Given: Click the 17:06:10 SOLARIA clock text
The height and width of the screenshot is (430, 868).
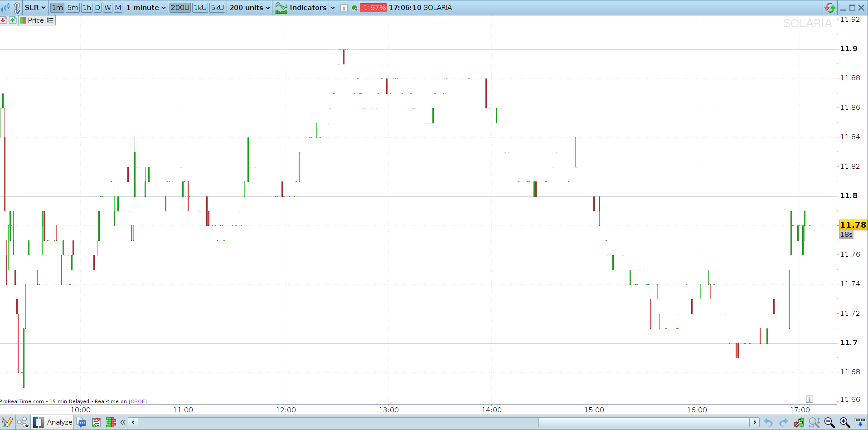Looking at the screenshot, I should [x=420, y=8].
